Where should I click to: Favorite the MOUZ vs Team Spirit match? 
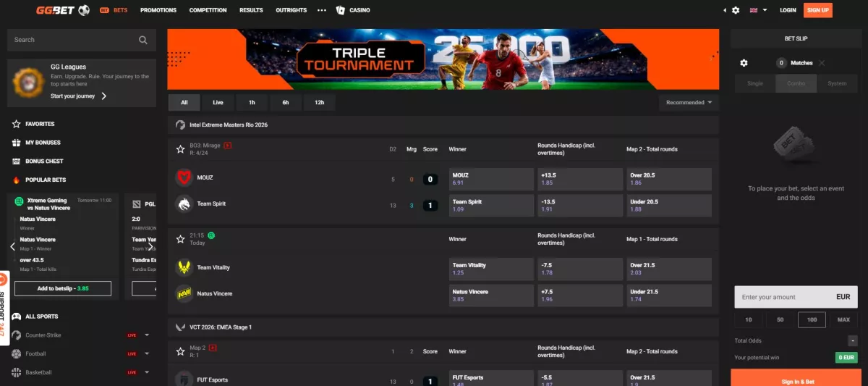coord(181,149)
